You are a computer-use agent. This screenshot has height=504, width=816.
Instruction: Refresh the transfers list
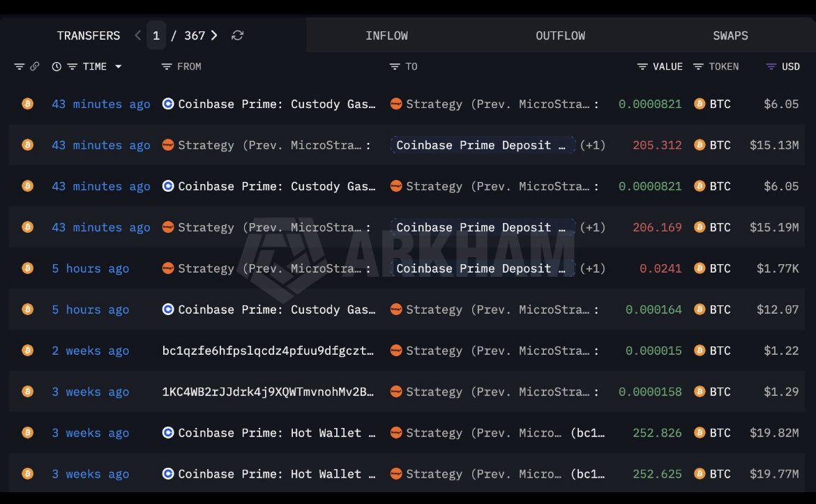pyautogui.click(x=237, y=36)
